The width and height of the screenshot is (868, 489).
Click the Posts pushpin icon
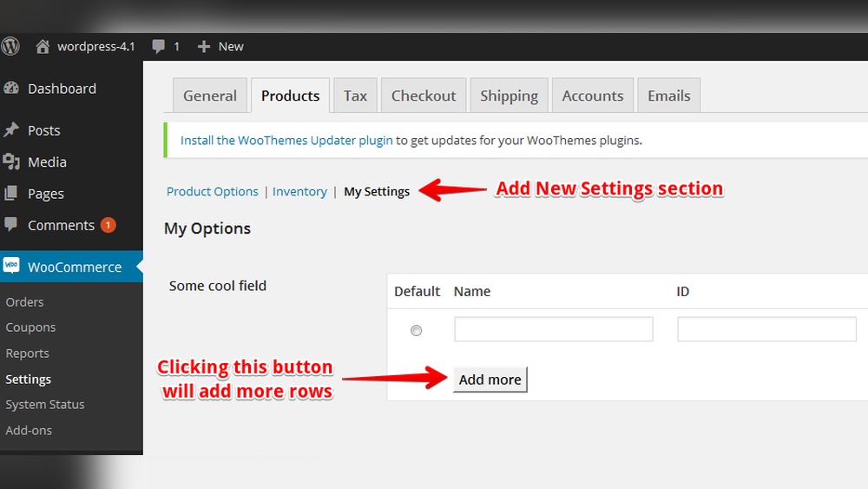click(x=10, y=129)
